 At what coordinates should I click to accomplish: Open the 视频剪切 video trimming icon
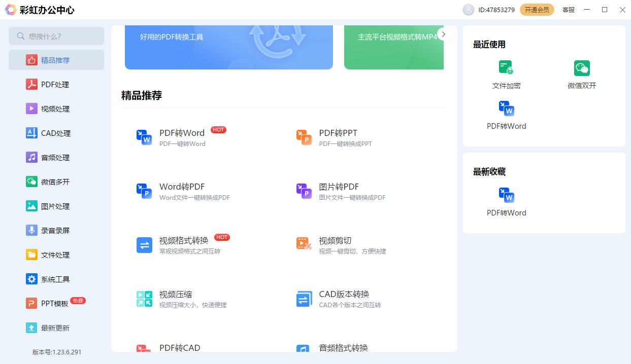click(x=304, y=245)
